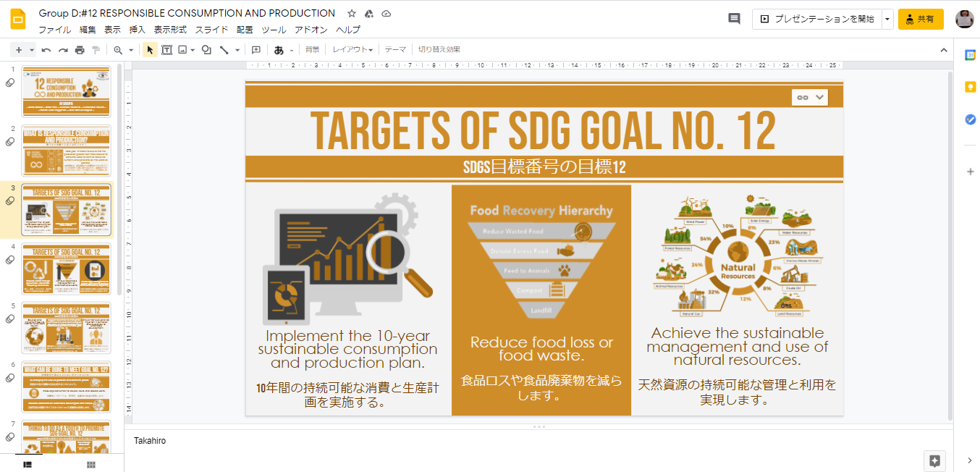Viewport: 980px width, 472px height.
Task: Start presentation with プレゼンテーションを開始
Action: pyautogui.click(x=816, y=19)
